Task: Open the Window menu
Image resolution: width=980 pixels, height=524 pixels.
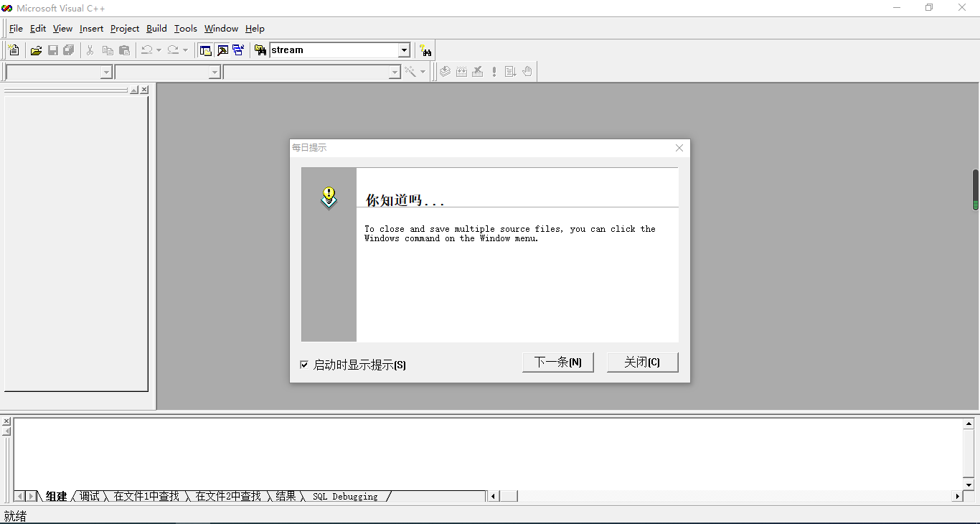Action: pos(221,29)
